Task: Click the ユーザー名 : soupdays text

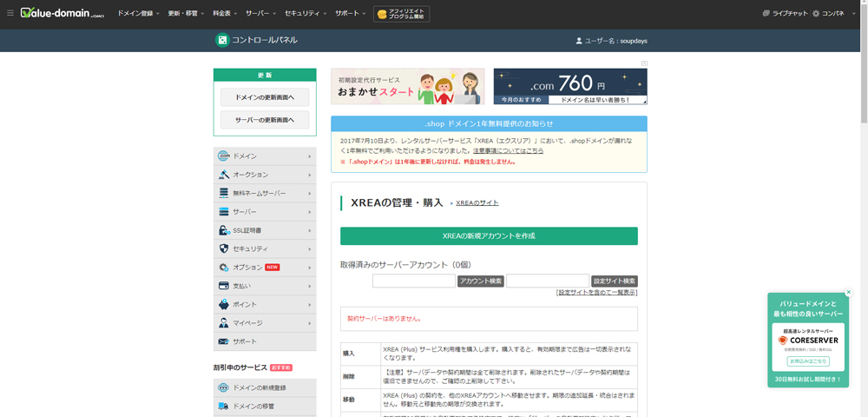Action: (x=616, y=41)
